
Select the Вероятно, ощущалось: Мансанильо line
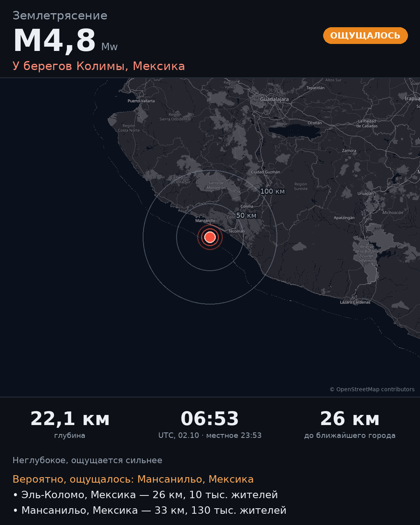(x=133, y=479)
